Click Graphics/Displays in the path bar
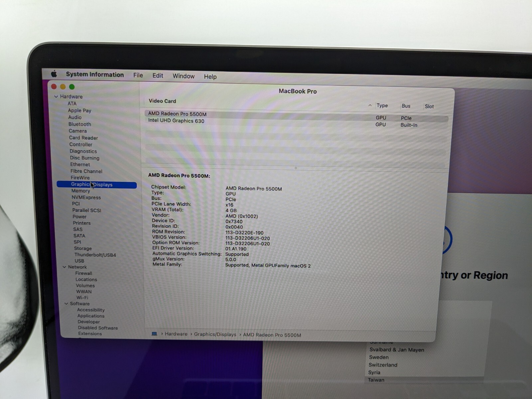 pos(215,334)
